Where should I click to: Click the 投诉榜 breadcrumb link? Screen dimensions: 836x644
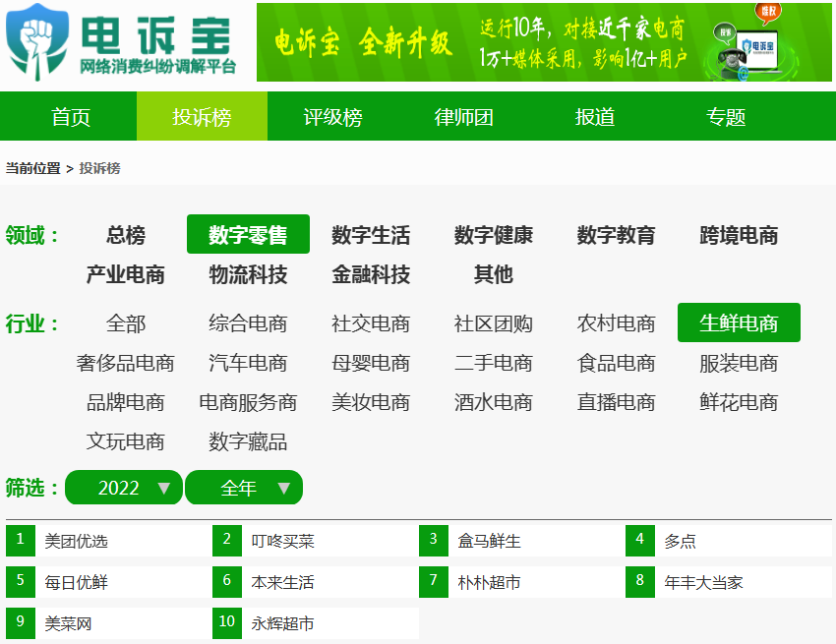(x=99, y=168)
